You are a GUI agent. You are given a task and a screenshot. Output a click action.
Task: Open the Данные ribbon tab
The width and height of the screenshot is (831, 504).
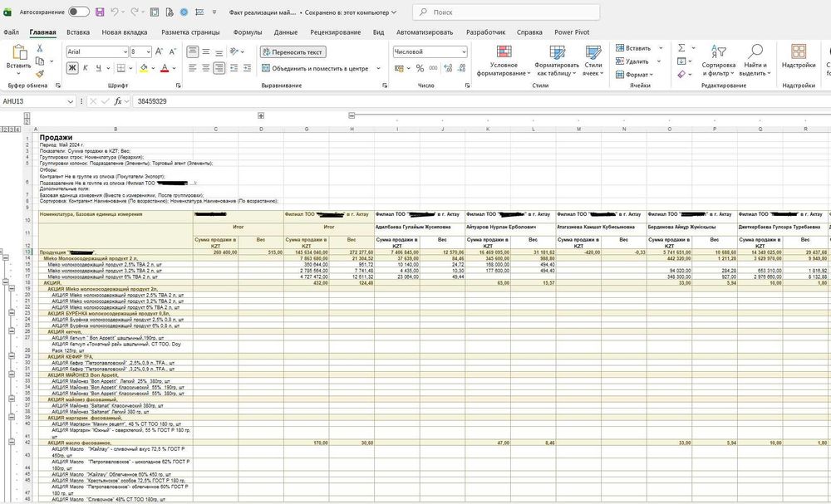286,32
